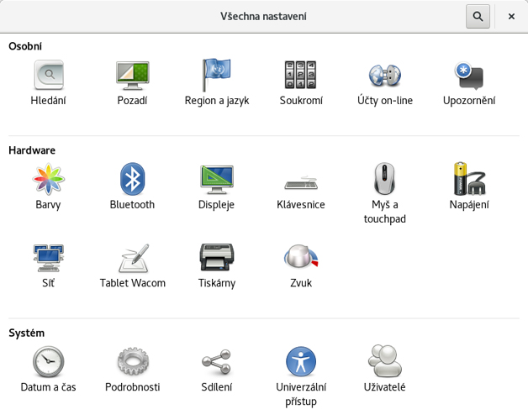528x420 pixels.
Task: Open Účty on-line accounts panel
Action: pyautogui.click(x=385, y=83)
